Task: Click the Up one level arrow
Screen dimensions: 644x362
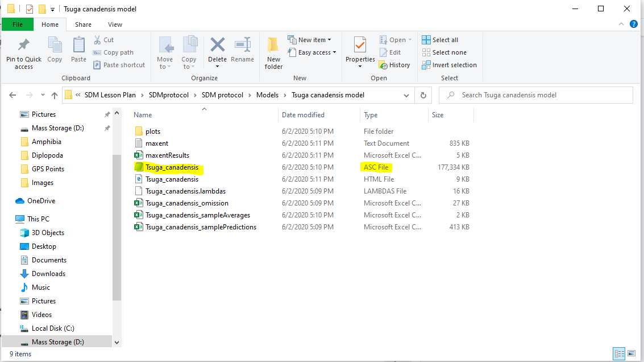Action: 55,95
